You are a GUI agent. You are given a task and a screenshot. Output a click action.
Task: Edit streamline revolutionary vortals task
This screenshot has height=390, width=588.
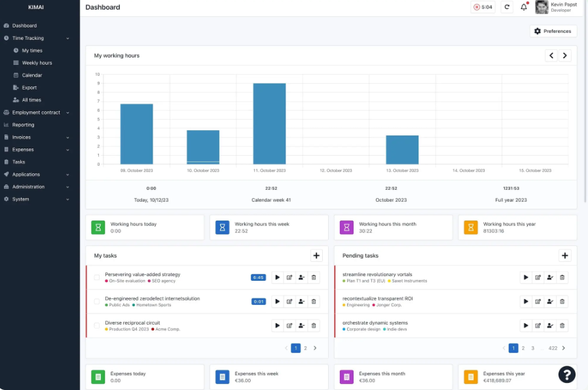(538, 277)
